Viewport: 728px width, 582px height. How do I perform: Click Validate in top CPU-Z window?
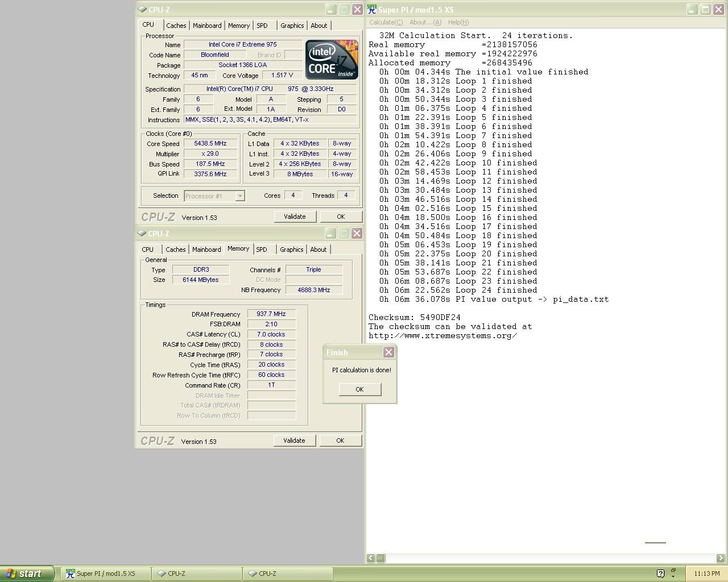coord(295,217)
